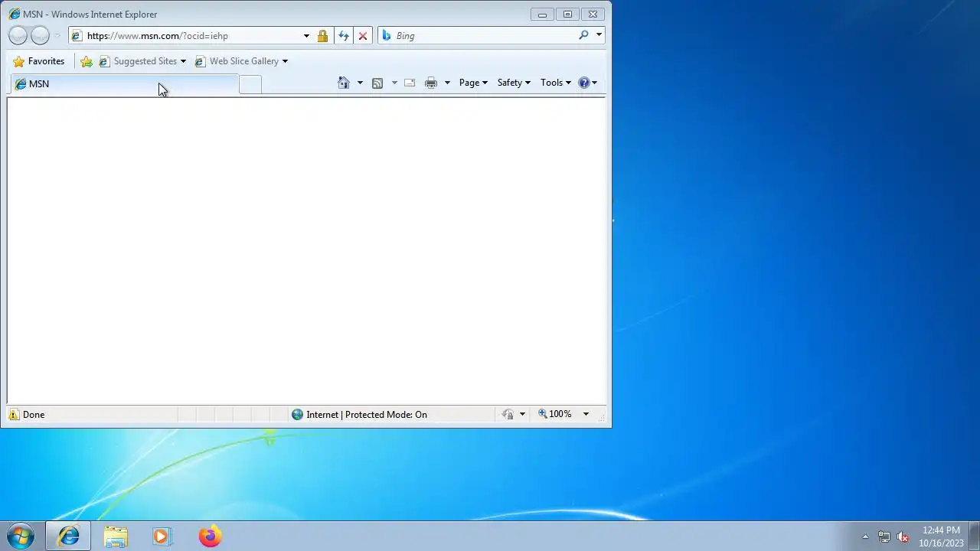Click the Internet Explorer taskbar icon
980x551 pixels.
coord(68,536)
